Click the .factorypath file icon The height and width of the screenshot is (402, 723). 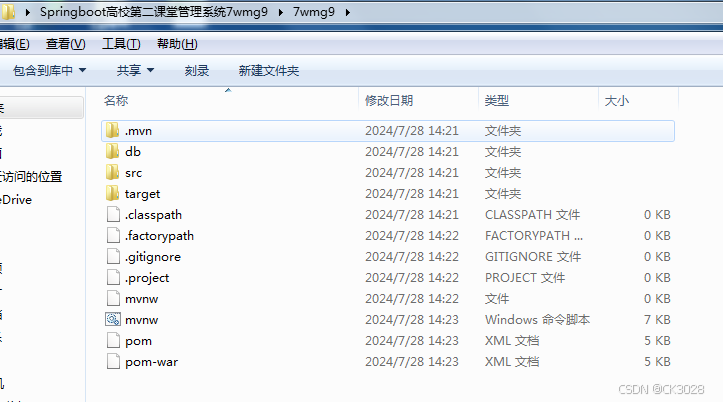(x=113, y=236)
